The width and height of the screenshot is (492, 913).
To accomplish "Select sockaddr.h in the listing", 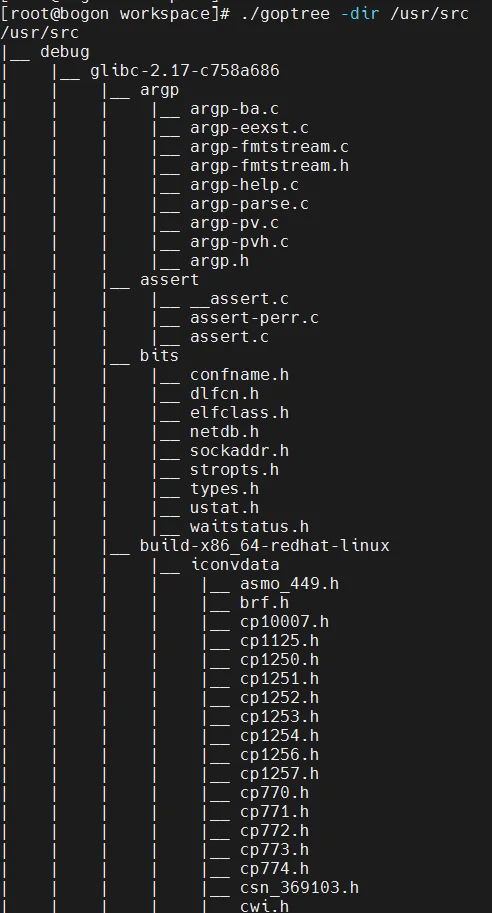I will click(239, 451).
